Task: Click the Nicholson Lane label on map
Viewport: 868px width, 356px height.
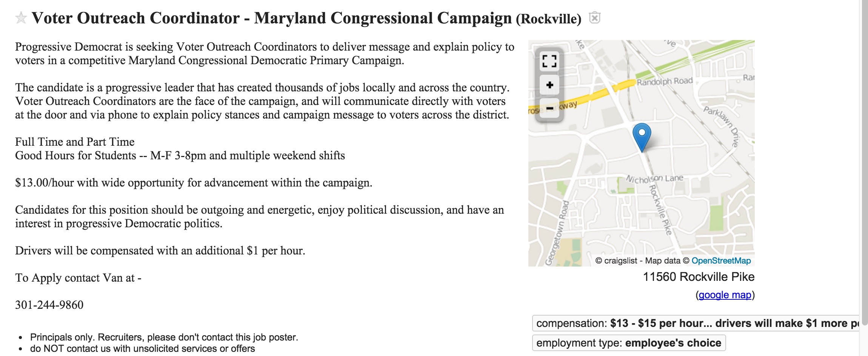Action: [654, 179]
